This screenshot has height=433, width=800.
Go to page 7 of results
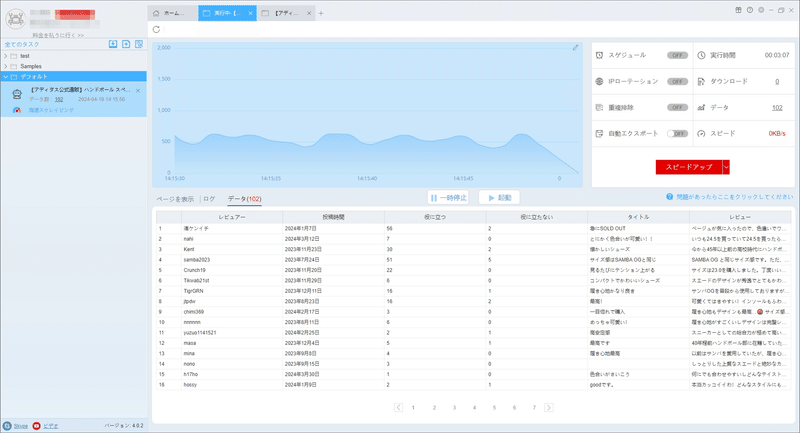coord(534,407)
